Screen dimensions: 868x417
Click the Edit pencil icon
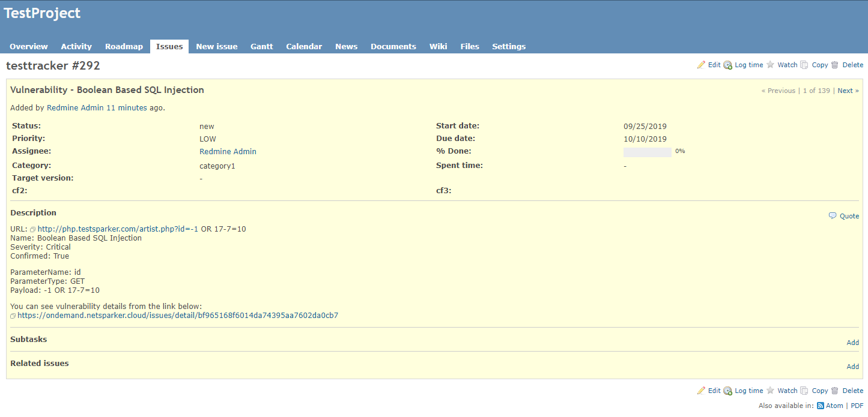click(702, 64)
